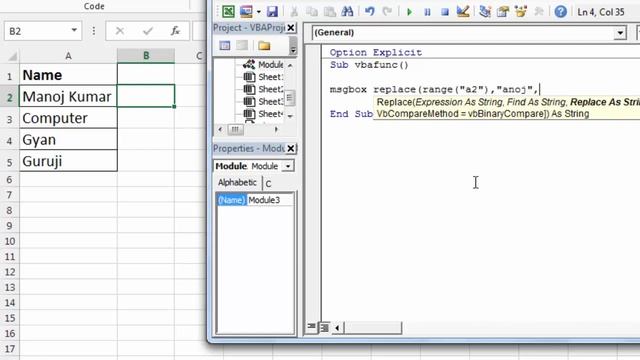Switch to Categorized tab in Properties

(x=268, y=184)
